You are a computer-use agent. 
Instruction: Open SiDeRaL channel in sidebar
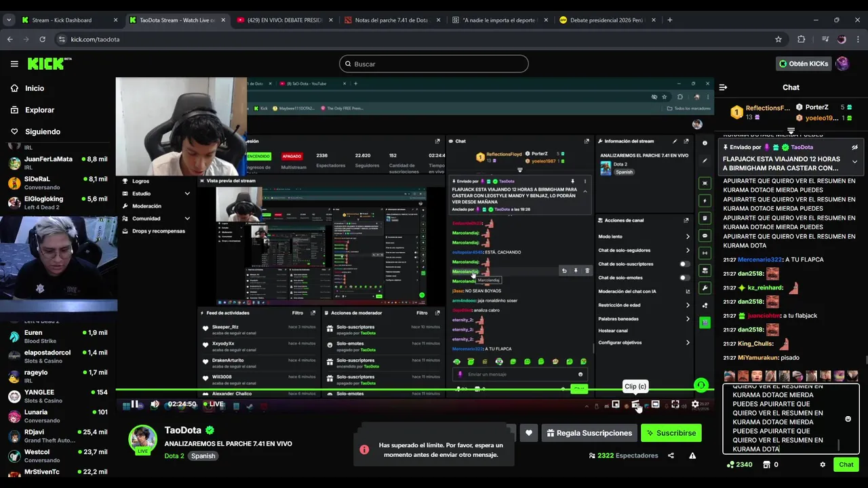pyautogui.click(x=58, y=183)
